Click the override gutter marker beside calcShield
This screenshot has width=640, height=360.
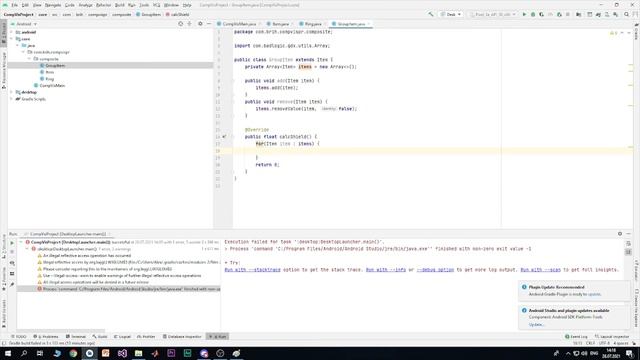[224, 137]
